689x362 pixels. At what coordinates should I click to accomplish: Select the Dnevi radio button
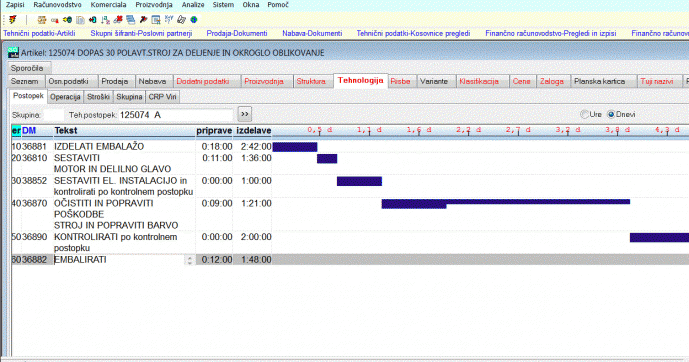tap(611, 114)
